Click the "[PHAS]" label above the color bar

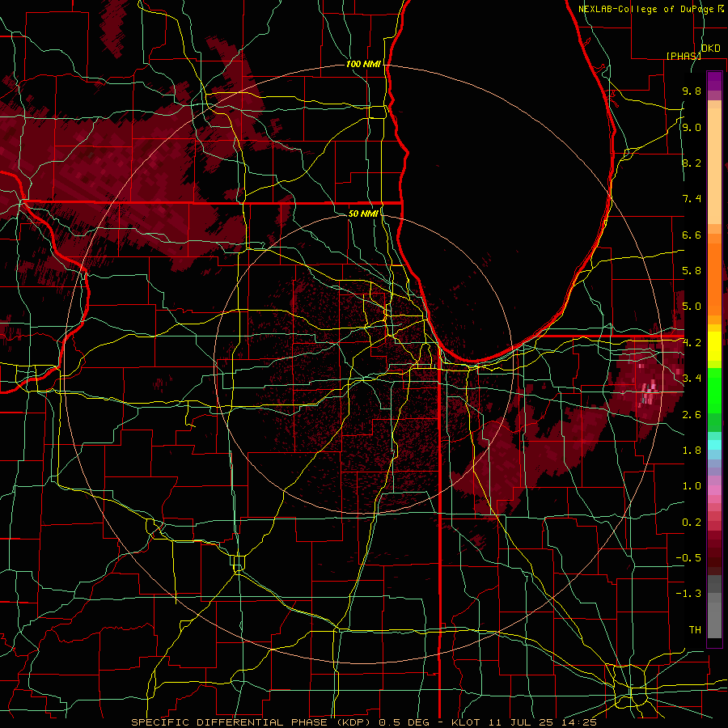684,56
